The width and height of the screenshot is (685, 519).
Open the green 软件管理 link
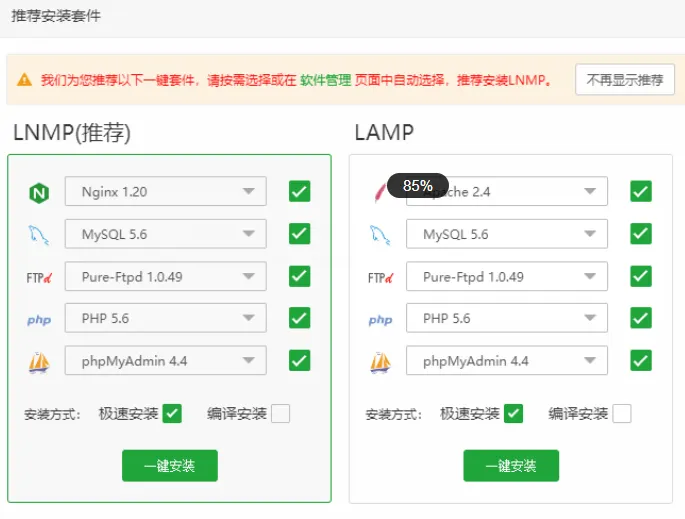coord(325,80)
